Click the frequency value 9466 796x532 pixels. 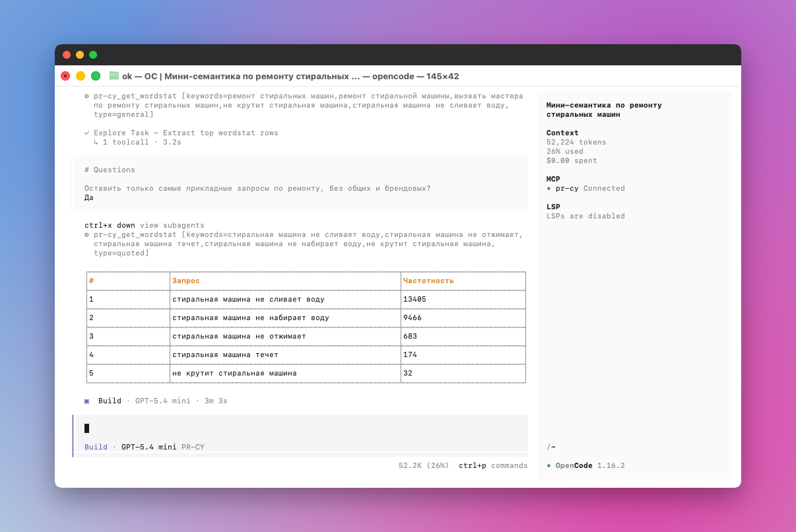pyautogui.click(x=413, y=317)
